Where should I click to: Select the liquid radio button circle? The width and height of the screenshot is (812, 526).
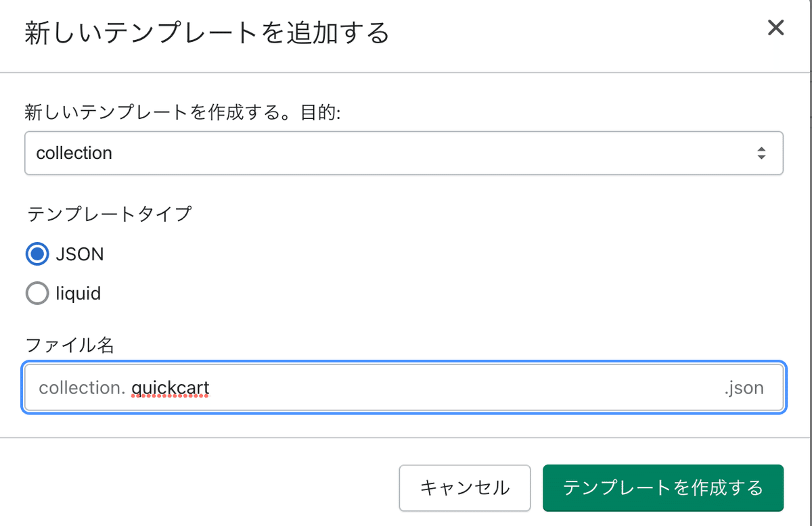pos(37,293)
